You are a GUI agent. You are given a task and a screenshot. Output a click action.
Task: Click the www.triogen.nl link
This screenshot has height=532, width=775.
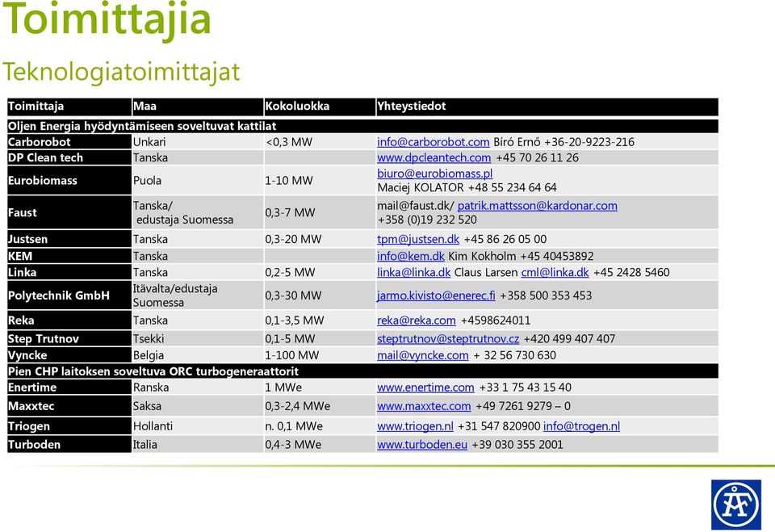415,426
